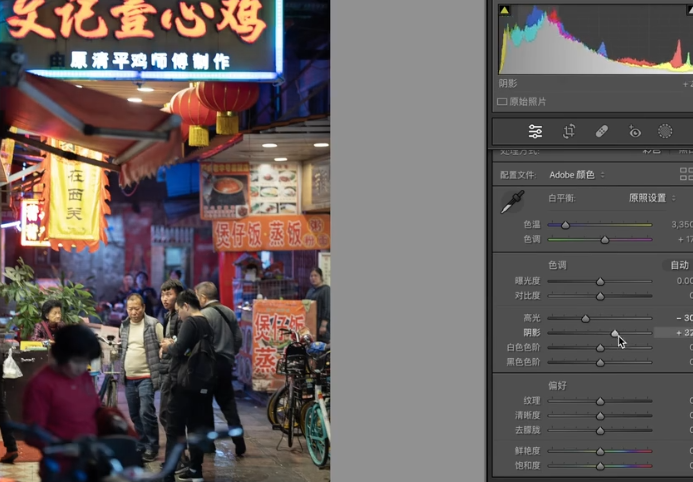Click the 阴影 label under the histogram
The image size is (693, 482).
(x=508, y=83)
